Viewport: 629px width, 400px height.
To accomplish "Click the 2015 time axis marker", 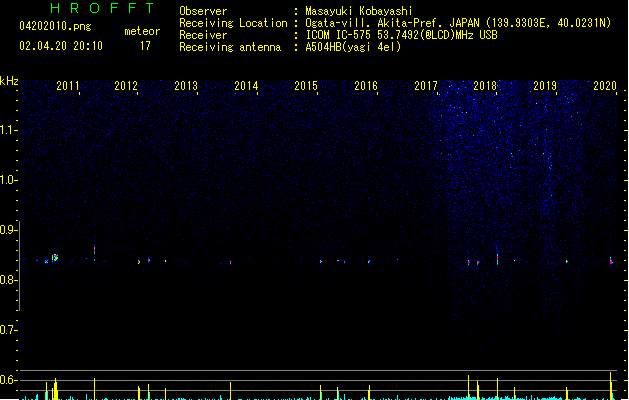I will pos(306,85).
